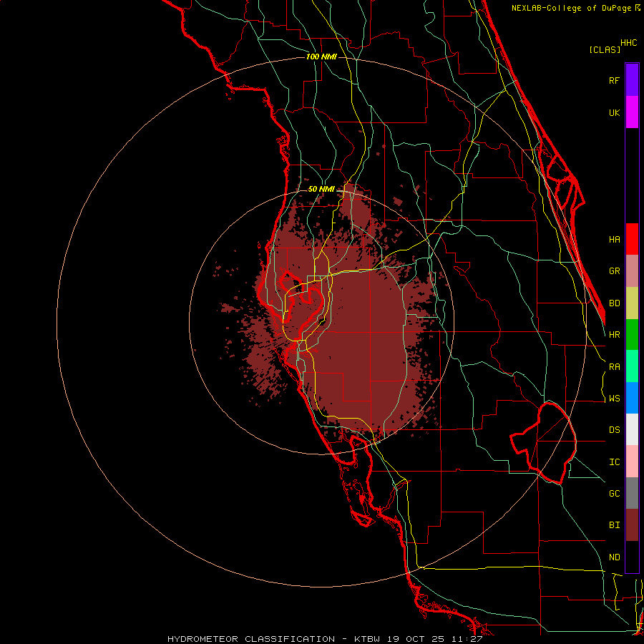Select the GC gray legend swatch
644x644 pixels.
point(632,493)
